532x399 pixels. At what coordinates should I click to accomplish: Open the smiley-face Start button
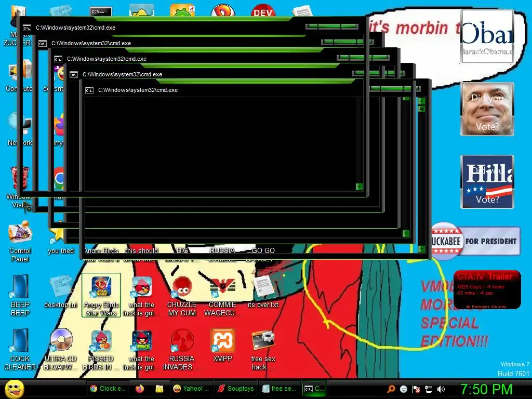14,389
